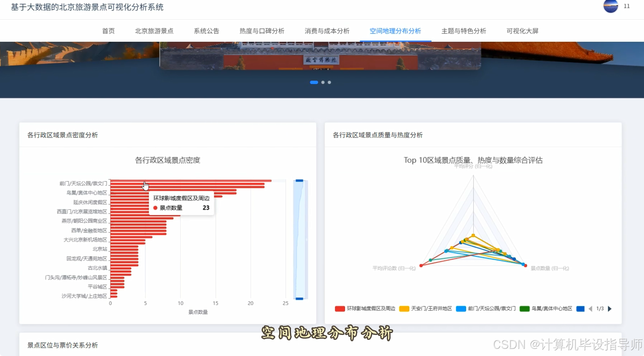Click the user avatar icon in the top-right corner
This screenshot has width=644, height=356.
(x=610, y=6)
